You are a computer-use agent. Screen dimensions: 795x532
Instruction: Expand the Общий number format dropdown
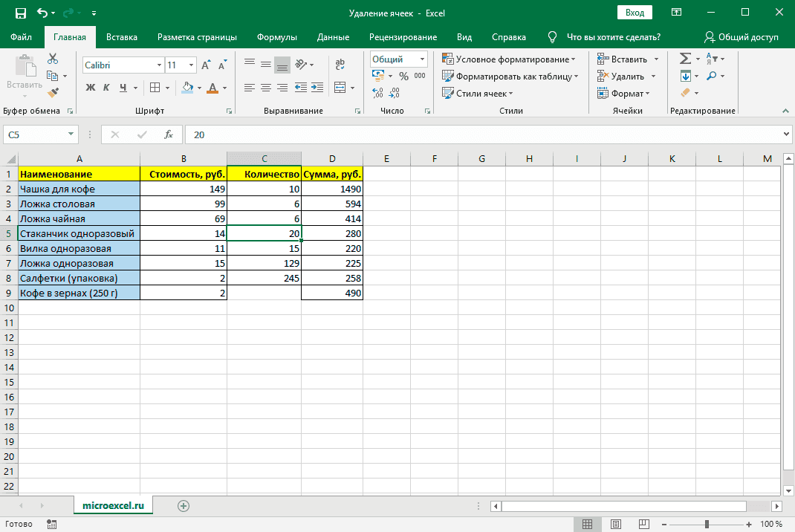[422, 59]
